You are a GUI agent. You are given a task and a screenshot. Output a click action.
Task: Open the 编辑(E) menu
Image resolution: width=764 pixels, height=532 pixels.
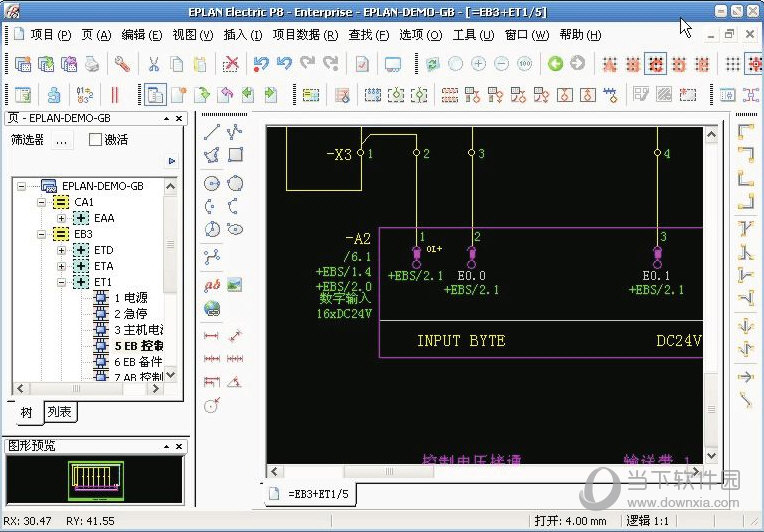[x=141, y=35]
